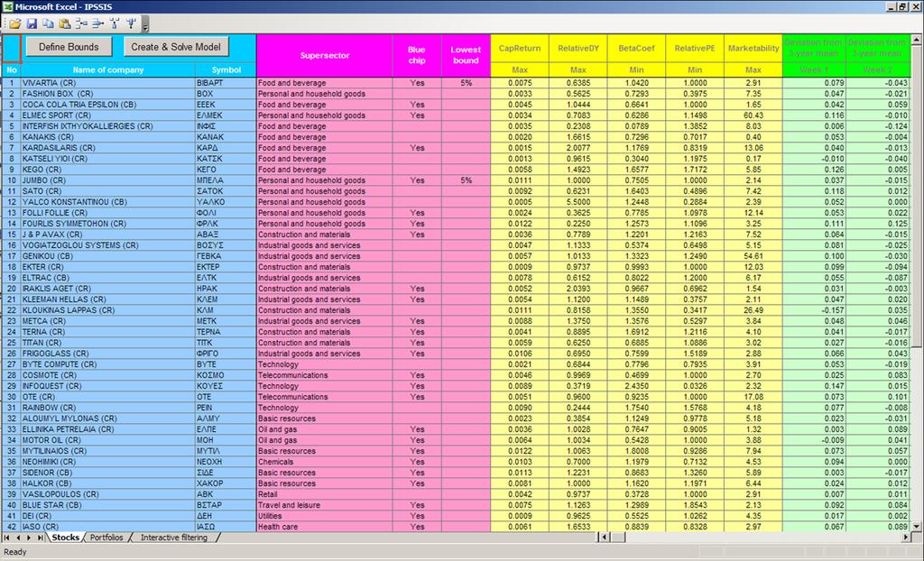This screenshot has width=924, height=561.
Task: Select the MOTOR OIL (CR) company cell
Action: point(108,440)
